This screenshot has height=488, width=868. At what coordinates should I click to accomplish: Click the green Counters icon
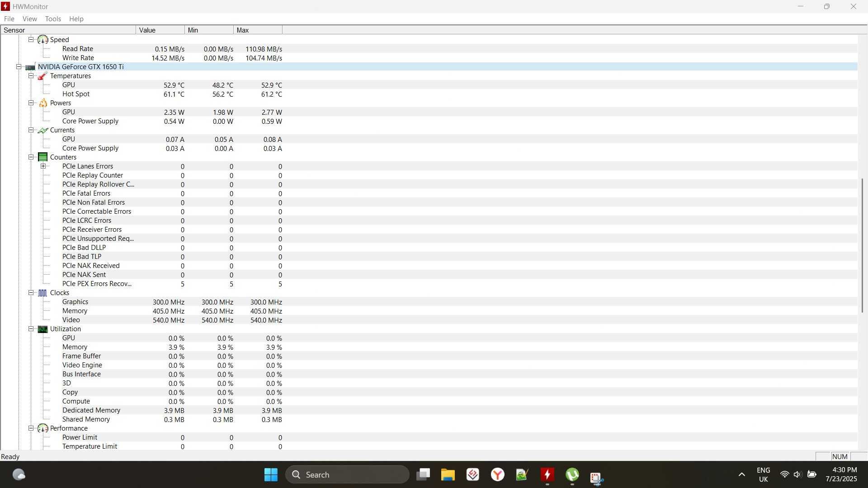(x=42, y=157)
